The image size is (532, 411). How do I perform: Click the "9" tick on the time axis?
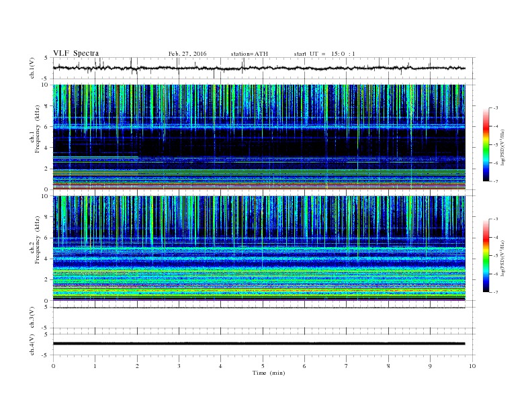430,366
